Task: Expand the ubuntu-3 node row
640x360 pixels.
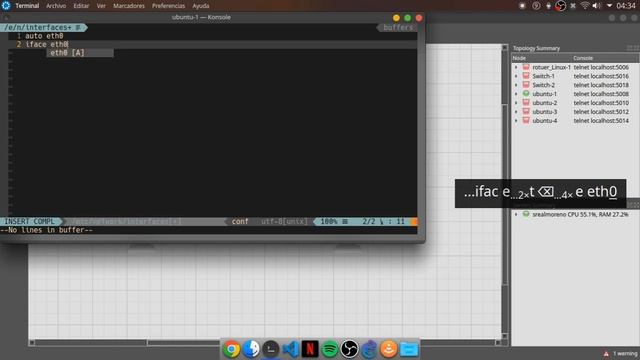Action: point(516,112)
